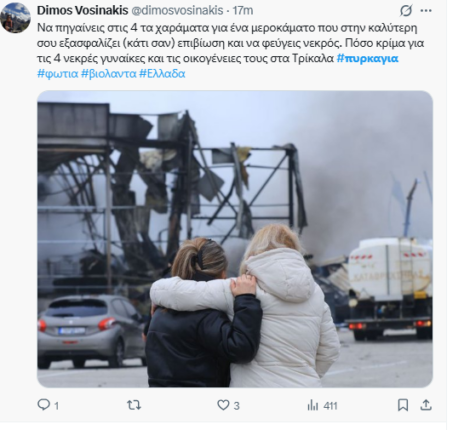Open the #Ελλαδα hashtag

[x=162, y=73]
